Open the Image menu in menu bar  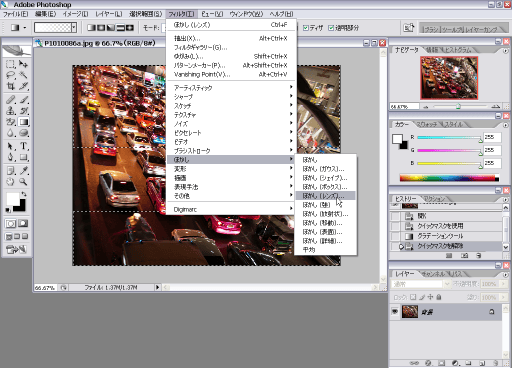[x=75, y=14]
